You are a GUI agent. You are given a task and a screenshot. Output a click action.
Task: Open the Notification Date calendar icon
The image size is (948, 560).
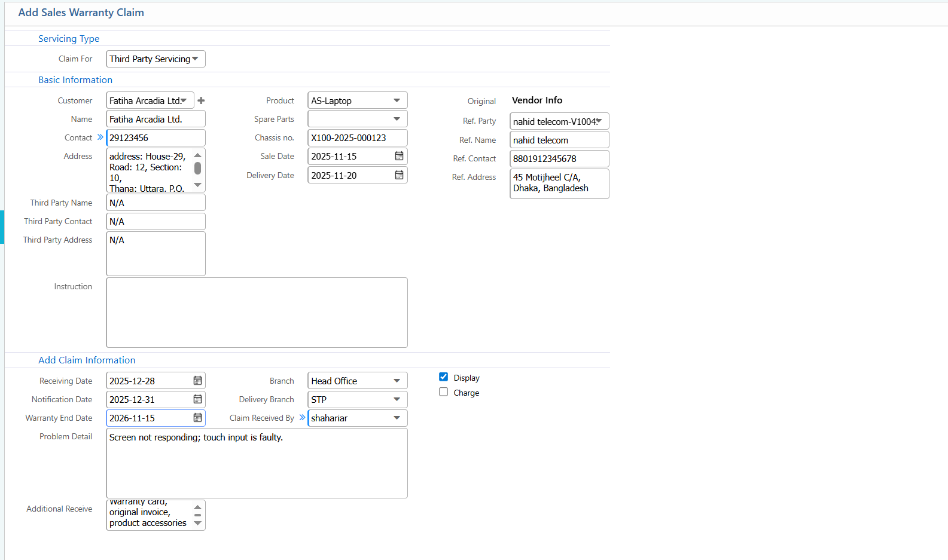point(197,399)
